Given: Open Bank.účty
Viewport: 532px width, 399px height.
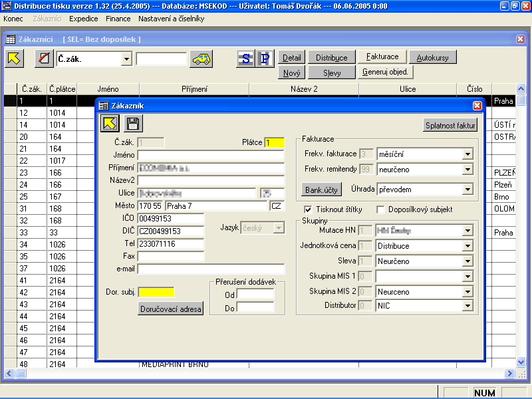Looking at the screenshot, I should pos(322,190).
